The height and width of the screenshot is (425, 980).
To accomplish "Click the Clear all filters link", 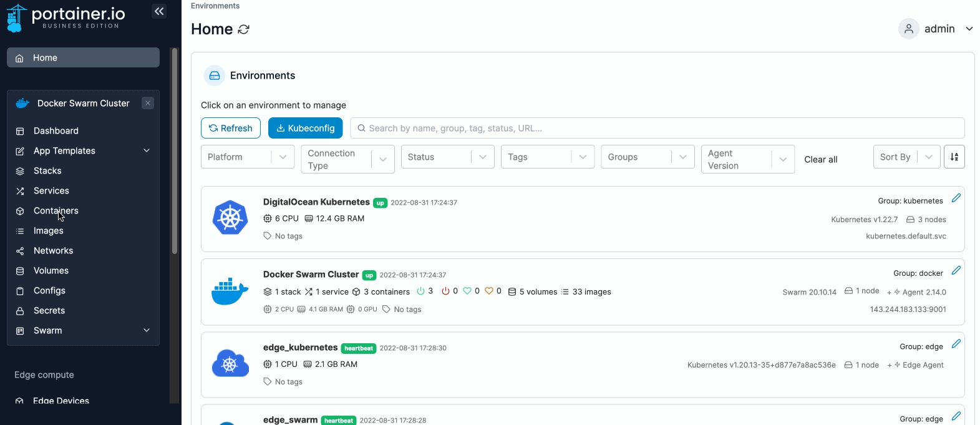I will pos(820,160).
